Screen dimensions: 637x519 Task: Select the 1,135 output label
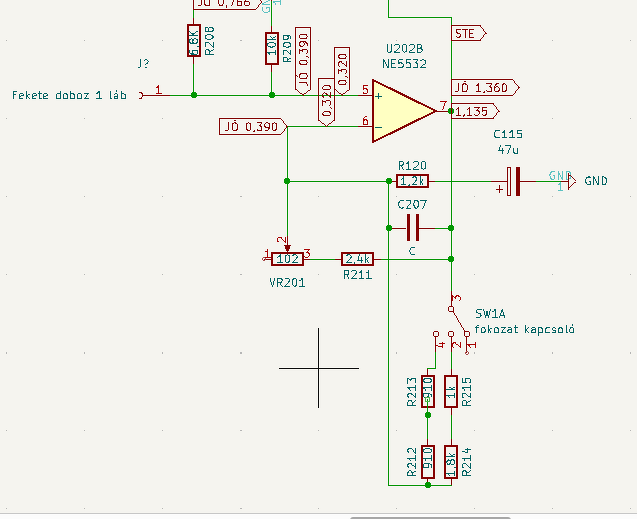pos(475,111)
